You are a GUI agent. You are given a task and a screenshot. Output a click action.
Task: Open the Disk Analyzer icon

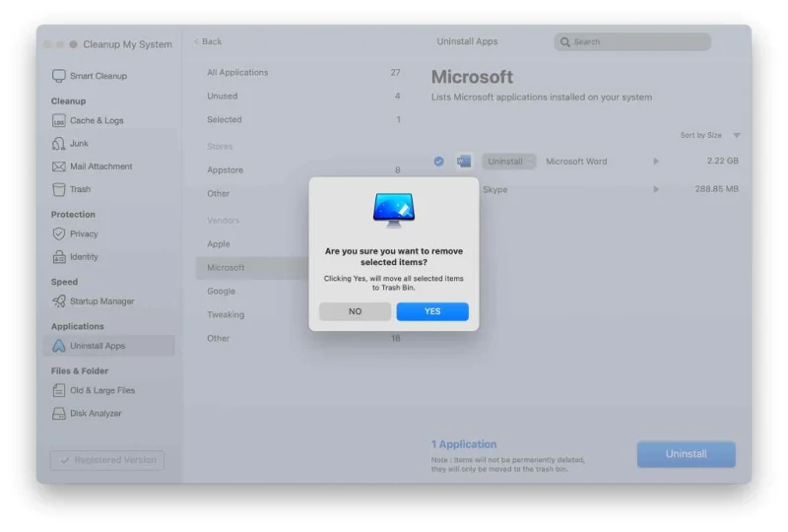tap(59, 414)
